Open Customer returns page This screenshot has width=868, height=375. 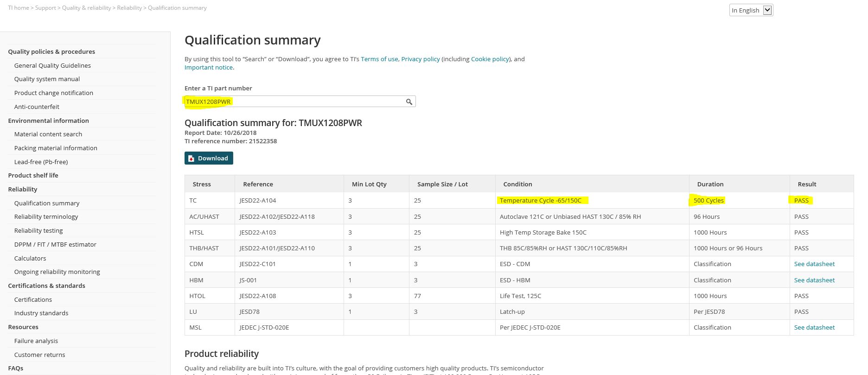(39, 355)
